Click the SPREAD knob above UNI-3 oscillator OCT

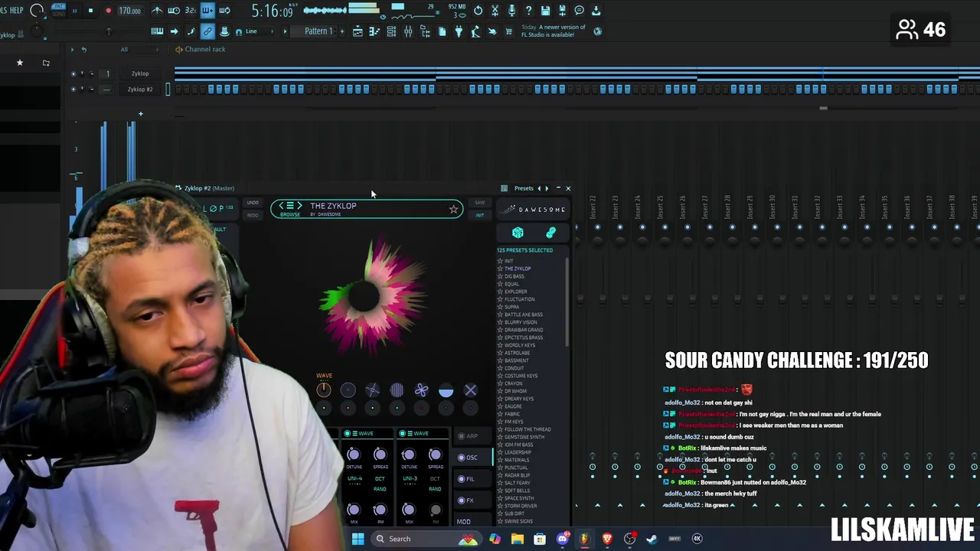pyautogui.click(x=435, y=455)
